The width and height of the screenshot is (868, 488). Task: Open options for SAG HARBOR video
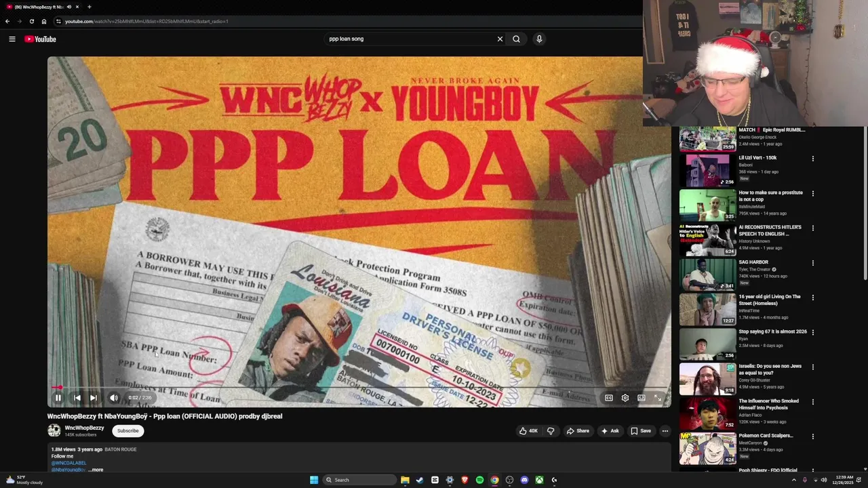click(x=812, y=263)
